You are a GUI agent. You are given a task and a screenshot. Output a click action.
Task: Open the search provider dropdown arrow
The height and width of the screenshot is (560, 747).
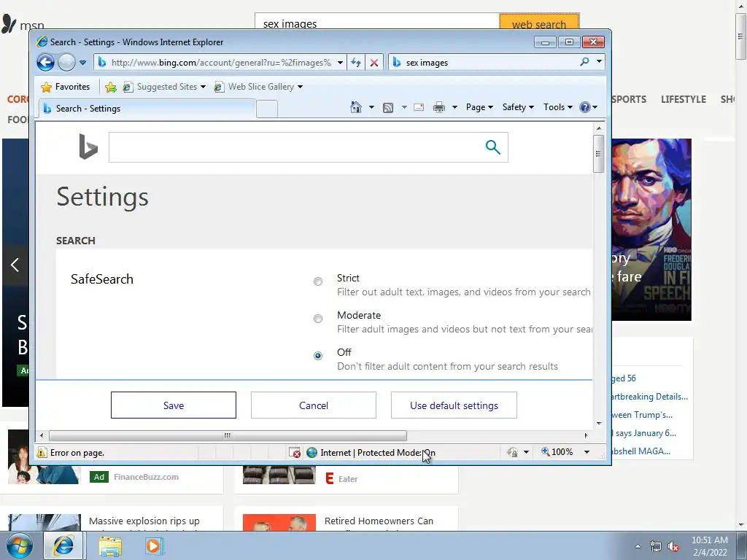599,62
